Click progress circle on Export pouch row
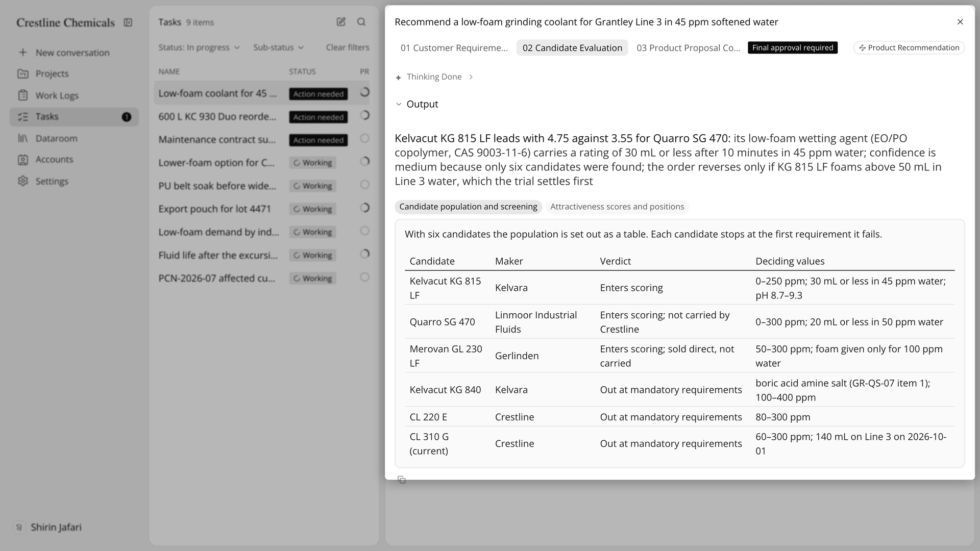 tap(364, 208)
